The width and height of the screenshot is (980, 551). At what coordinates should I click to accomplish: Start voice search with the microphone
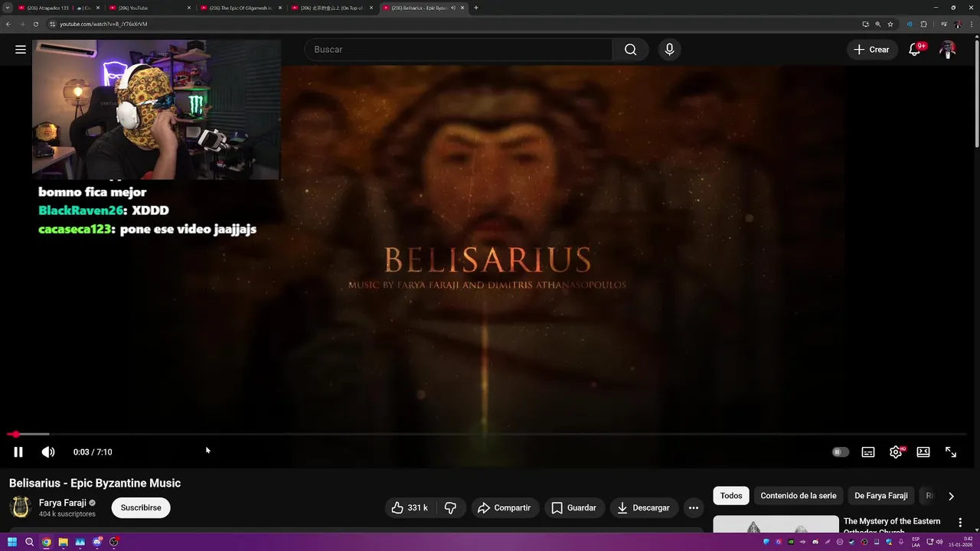669,49
